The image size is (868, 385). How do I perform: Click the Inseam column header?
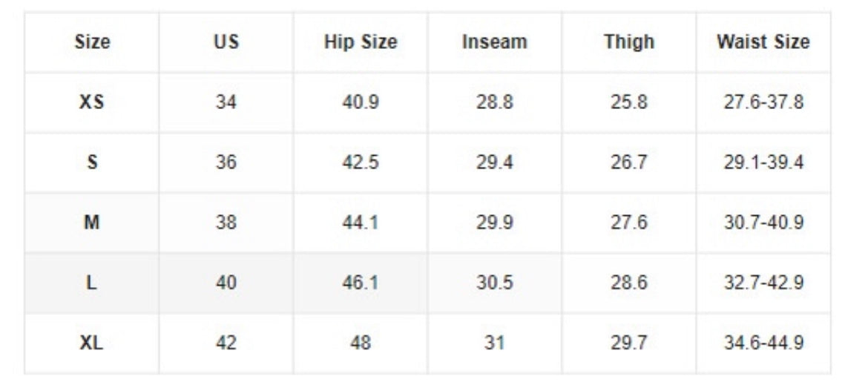(x=495, y=42)
